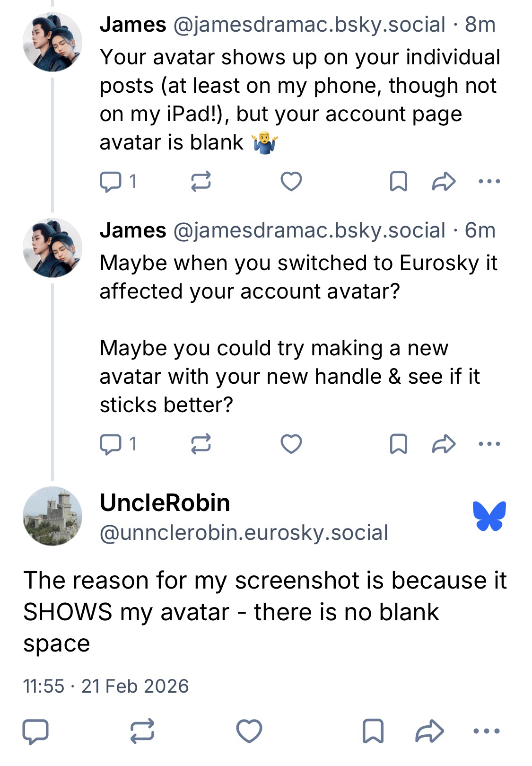Screen dimensions: 532x766
Task: Share James's 8m post
Action: (x=444, y=182)
